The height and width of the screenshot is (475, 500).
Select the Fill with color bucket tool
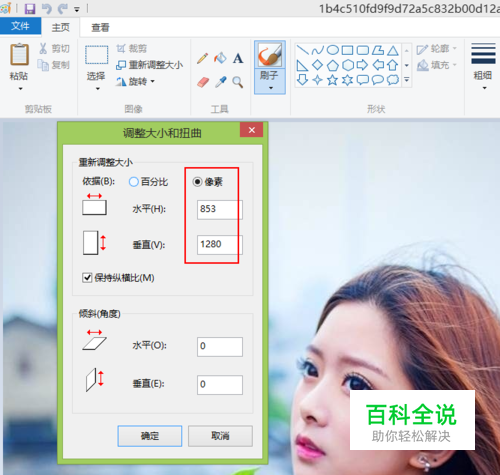pyautogui.click(x=220, y=58)
